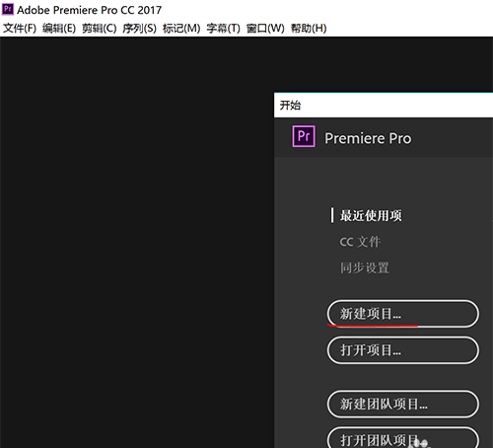Click the 开始 dialog title text
The image size is (493, 448).
point(290,106)
